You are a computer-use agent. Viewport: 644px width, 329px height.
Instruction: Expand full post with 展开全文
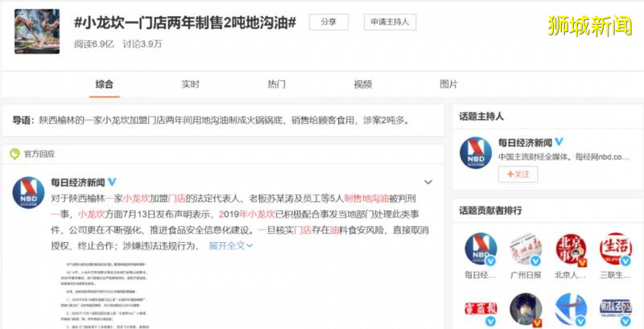click(231, 245)
